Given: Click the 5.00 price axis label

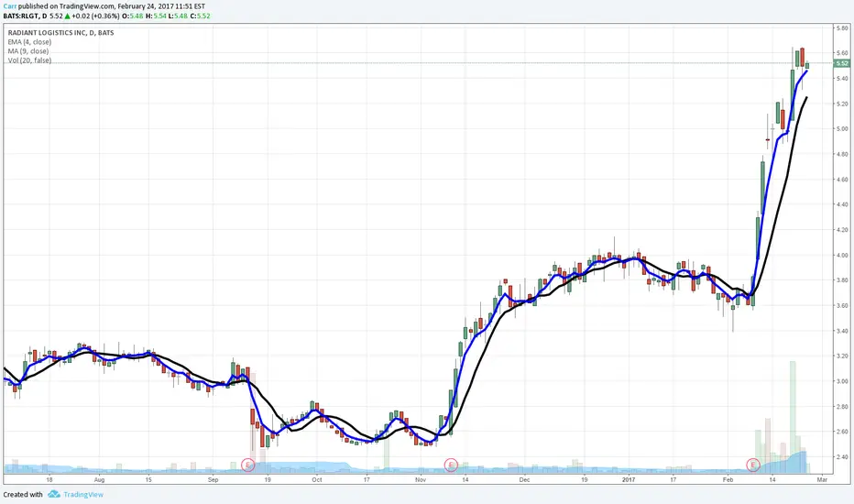Looking at the screenshot, I should pos(842,129).
